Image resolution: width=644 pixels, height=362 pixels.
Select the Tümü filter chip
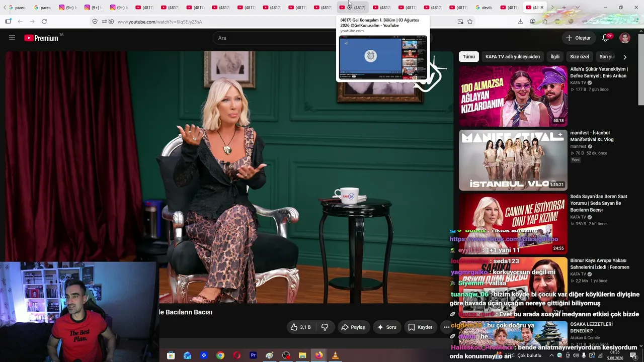(469, 57)
